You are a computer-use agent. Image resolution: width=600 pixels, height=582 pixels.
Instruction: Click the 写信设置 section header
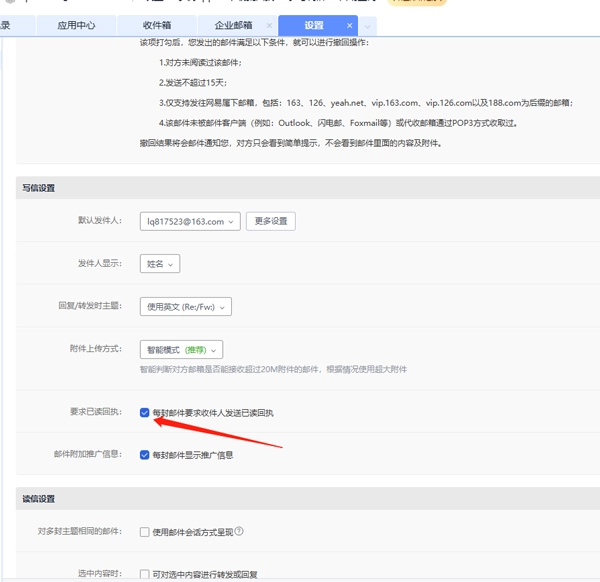38,187
